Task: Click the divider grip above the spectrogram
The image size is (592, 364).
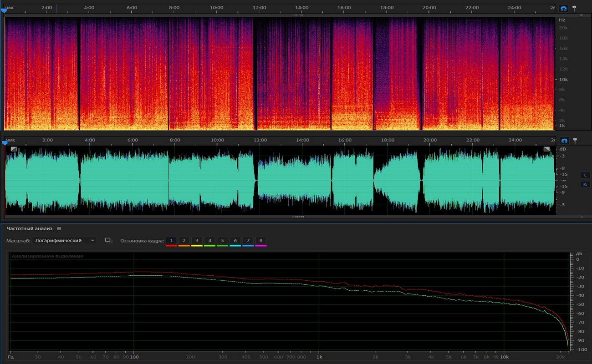Action: (x=297, y=15)
